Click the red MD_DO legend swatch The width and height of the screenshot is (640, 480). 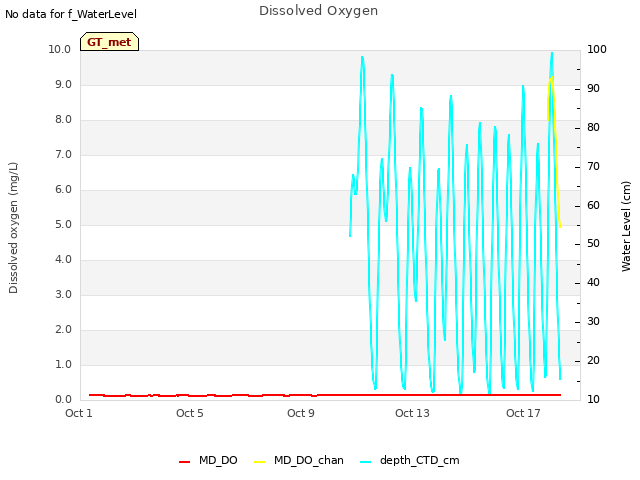point(184,462)
